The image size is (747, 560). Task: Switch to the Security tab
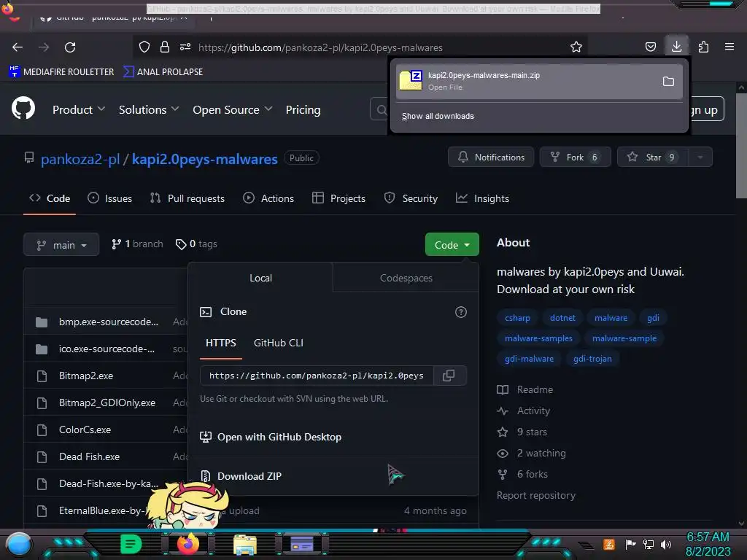click(x=411, y=198)
